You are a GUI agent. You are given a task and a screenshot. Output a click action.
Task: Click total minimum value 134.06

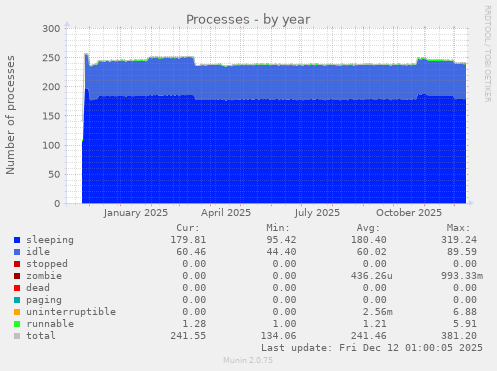tap(278, 336)
